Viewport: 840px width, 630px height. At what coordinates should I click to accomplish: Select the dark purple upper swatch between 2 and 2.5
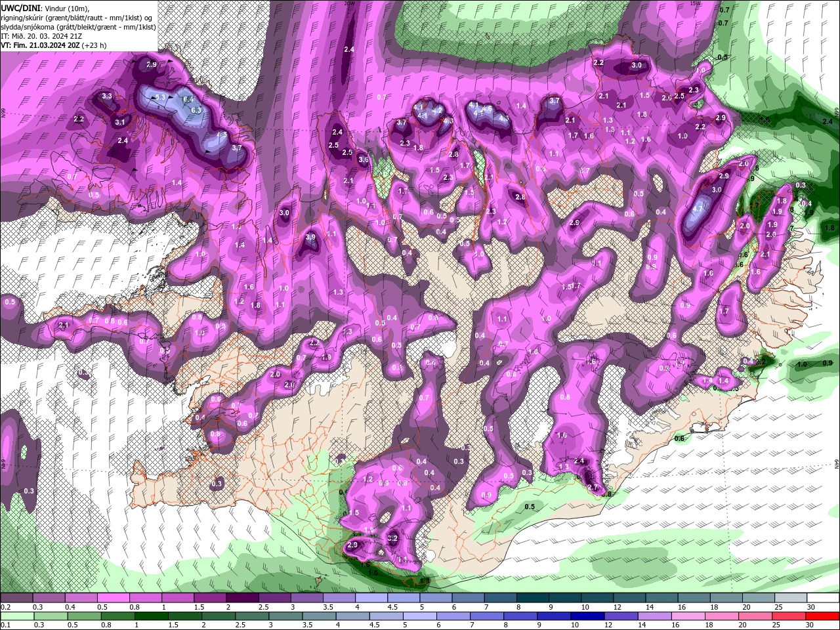tap(241, 598)
